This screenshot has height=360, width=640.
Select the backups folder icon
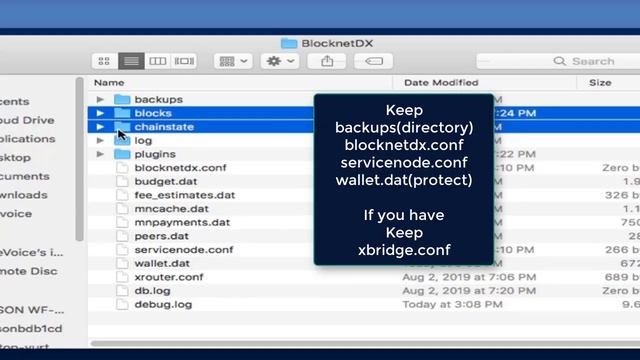pyautogui.click(x=122, y=99)
